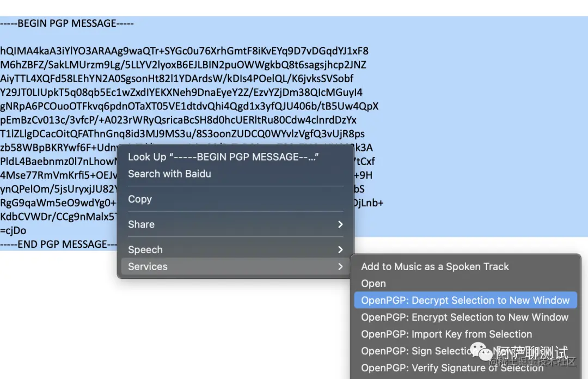
Task: Click line starting with T1lZLlgDCacOitQFAThn
Action: coord(182,134)
